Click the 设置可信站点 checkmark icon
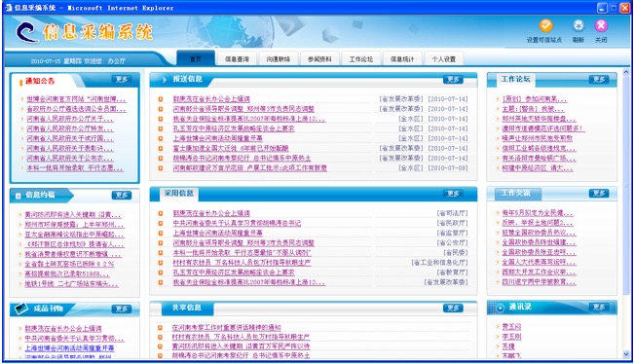 [x=545, y=26]
